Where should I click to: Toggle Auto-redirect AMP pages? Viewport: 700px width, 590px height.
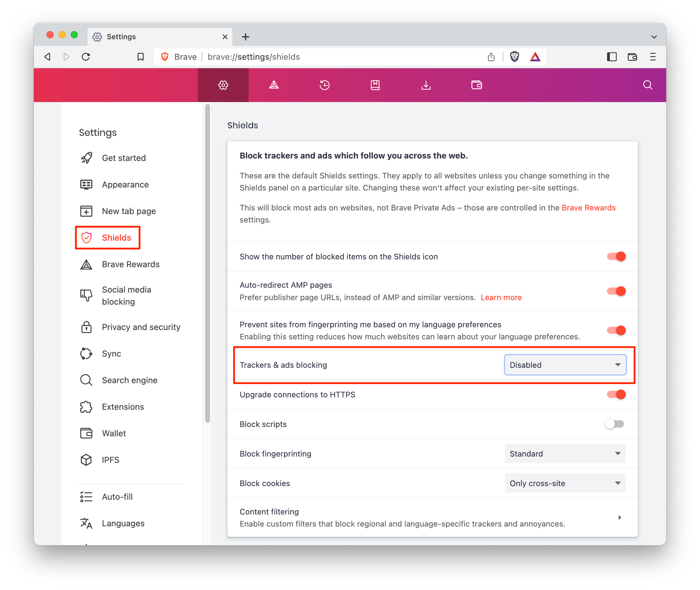tap(616, 291)
